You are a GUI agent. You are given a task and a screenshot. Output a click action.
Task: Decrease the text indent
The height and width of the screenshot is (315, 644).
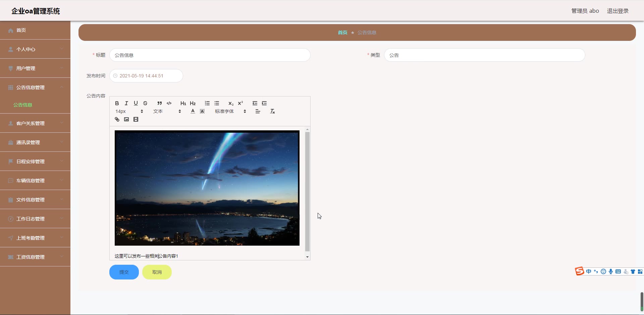coord(255,103)
